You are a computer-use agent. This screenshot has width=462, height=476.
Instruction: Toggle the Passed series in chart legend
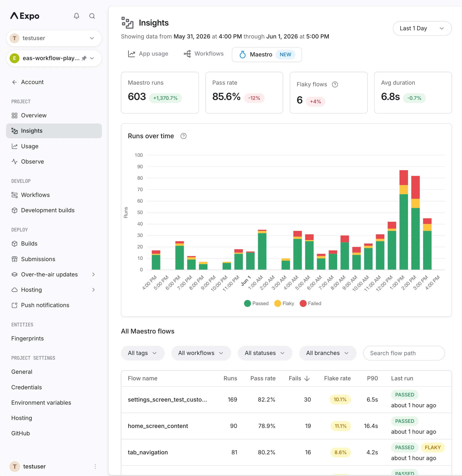coord(256,303)
